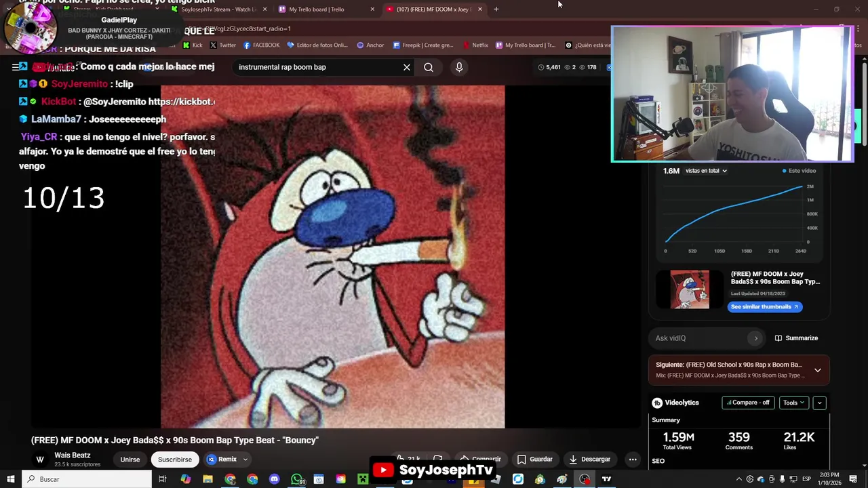The image size is (868, 488).
Task: Close the MF DOOM YouTube tab
Action: (480, 9)
